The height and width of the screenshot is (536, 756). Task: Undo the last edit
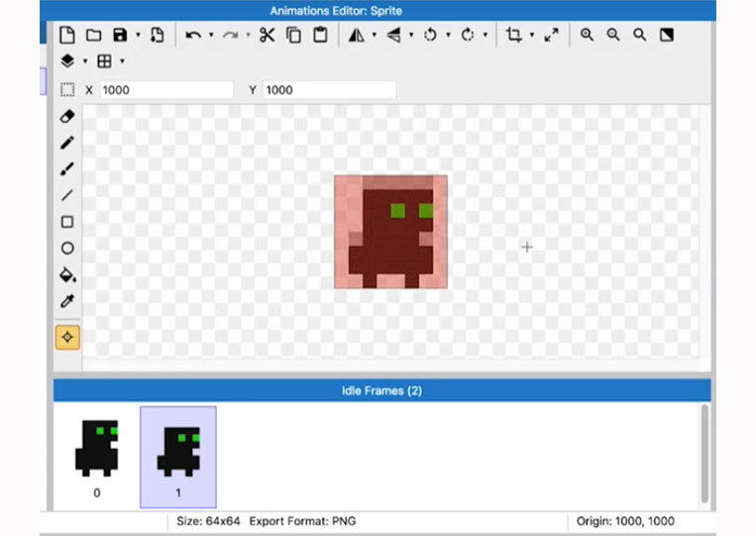pyautogui.click(x=193, y=36)
